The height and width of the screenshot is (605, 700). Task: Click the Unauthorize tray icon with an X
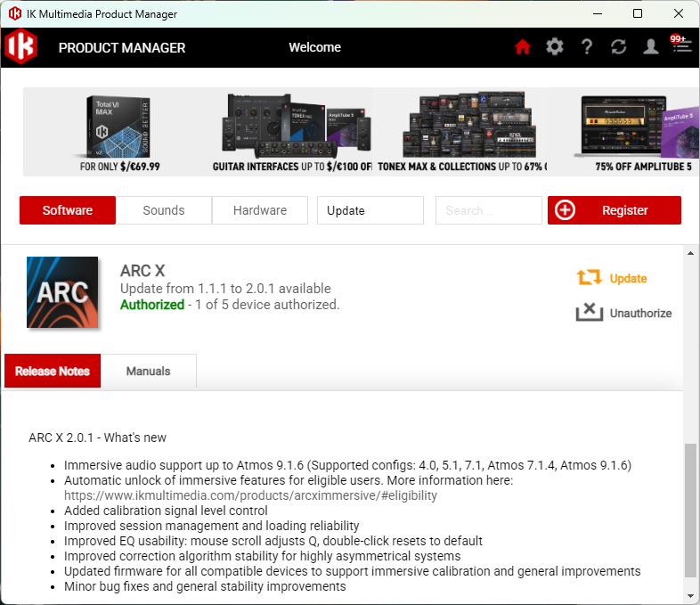pos(590,312)
